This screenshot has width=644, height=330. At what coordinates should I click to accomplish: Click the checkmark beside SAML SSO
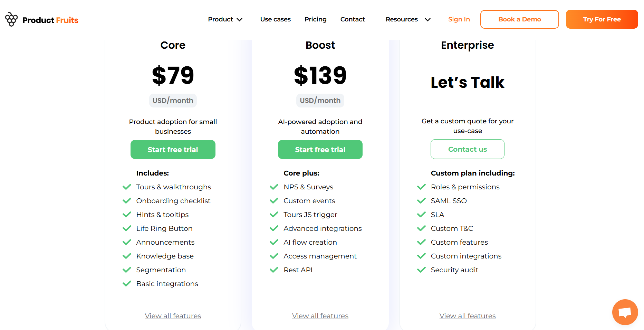point(421,201)
